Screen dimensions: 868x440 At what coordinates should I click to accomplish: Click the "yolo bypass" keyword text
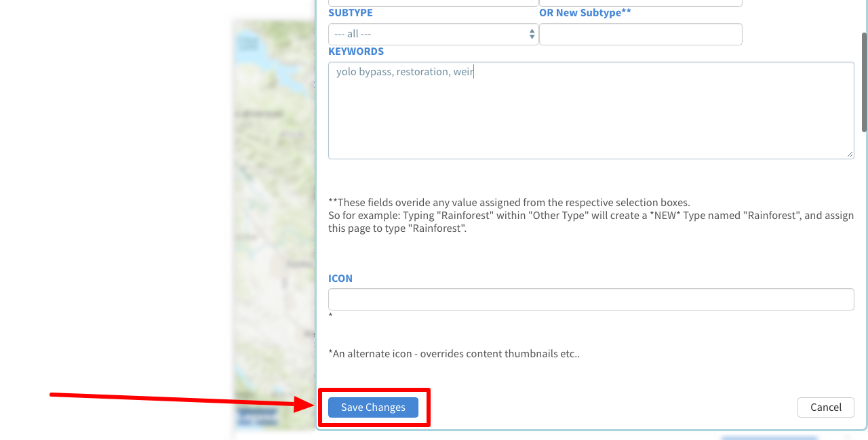(363, 72)
